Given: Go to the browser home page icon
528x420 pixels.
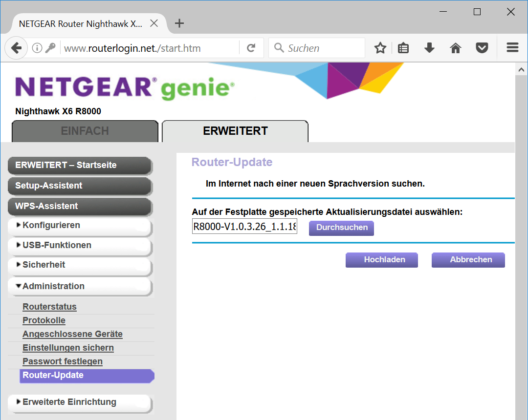Looking at the screenshot, I should [x=455, y=48].
